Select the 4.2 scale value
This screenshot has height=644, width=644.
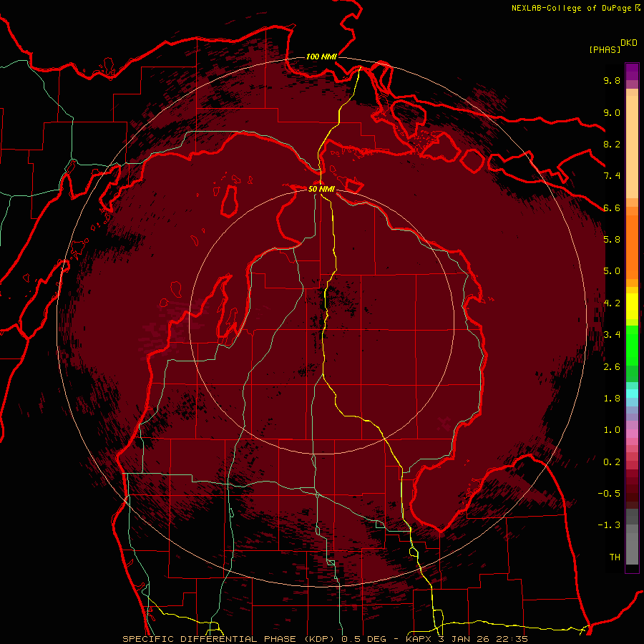click(612, 303)
